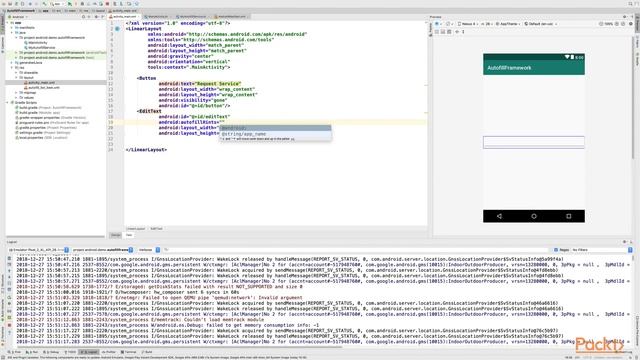640x360 pixels.
Task: Click the Preview panel settings gear
Action: (x=624, y=17)
